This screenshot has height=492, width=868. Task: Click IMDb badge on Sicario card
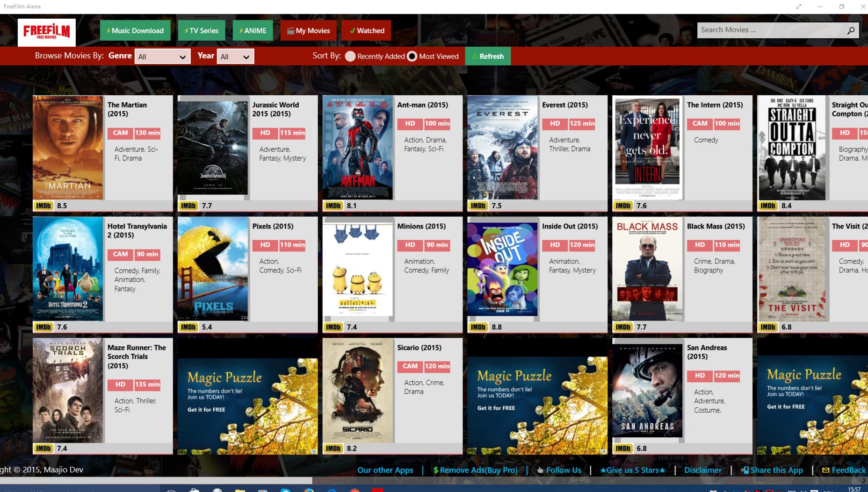(333, 449)
